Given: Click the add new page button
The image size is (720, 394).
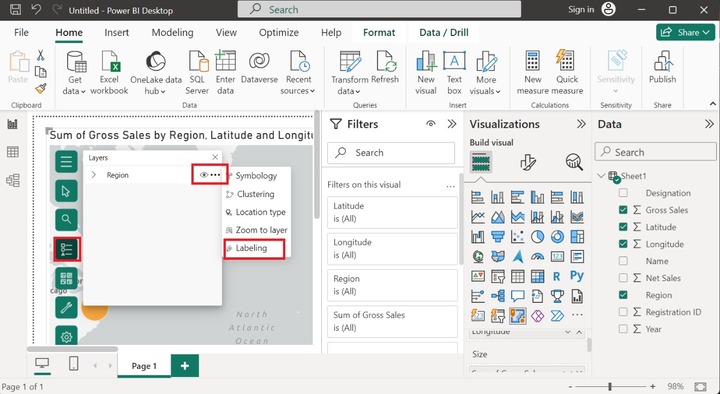Looking at the screenshot, I should pyautogui.click(x=185, y=366).
